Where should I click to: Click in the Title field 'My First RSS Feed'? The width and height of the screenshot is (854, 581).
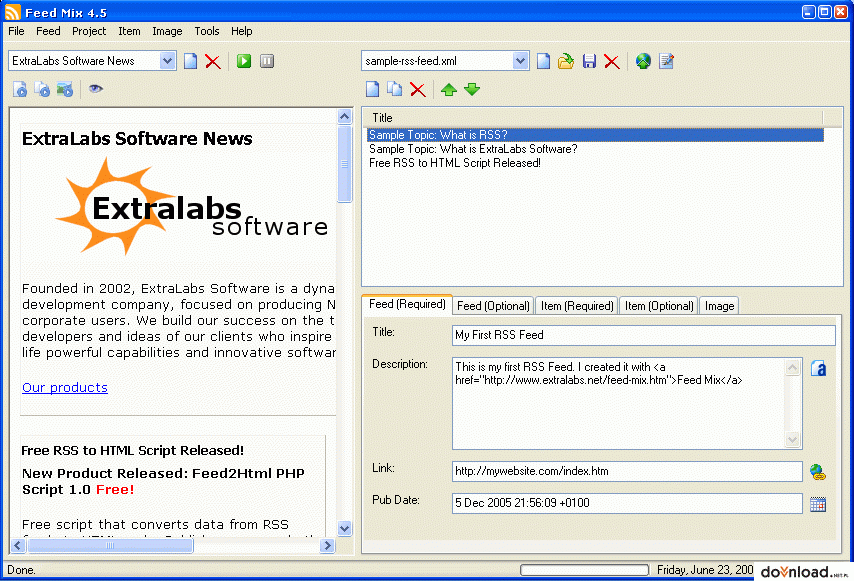coord(643,335)
